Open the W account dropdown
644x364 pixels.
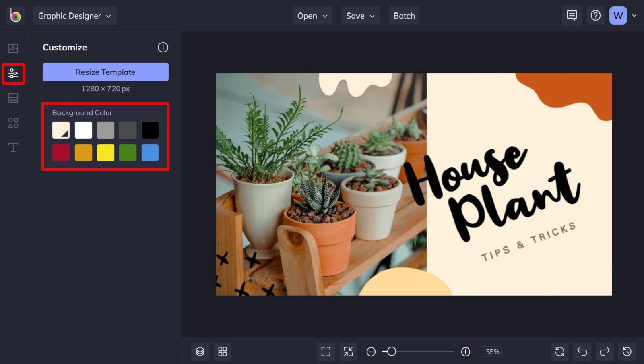tap(622, 15)
